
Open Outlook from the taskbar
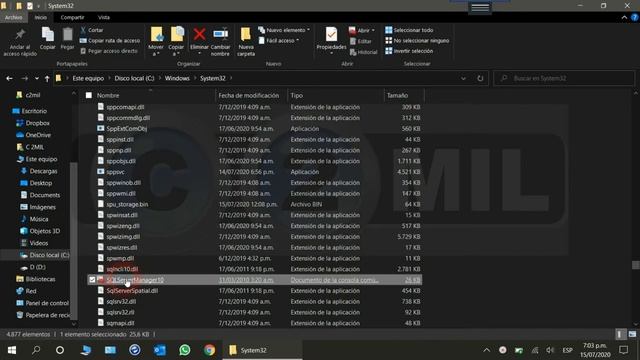click(x=160, y=350)
